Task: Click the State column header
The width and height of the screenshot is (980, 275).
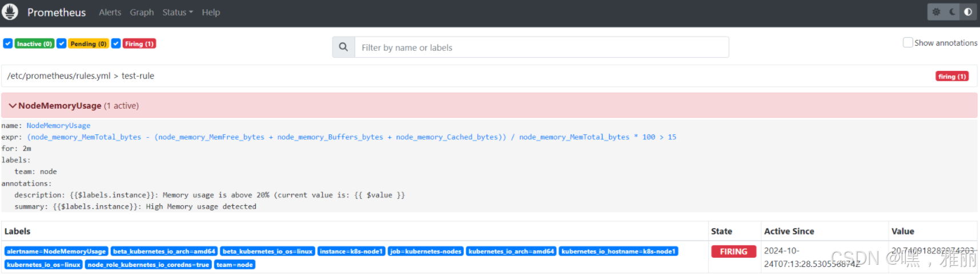Action: [721, 231]
